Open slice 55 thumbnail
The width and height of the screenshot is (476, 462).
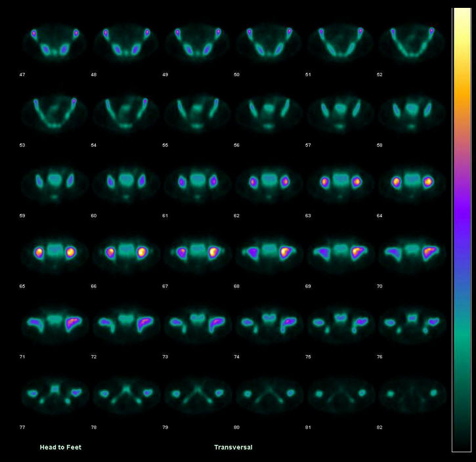(x=197, y=112)
